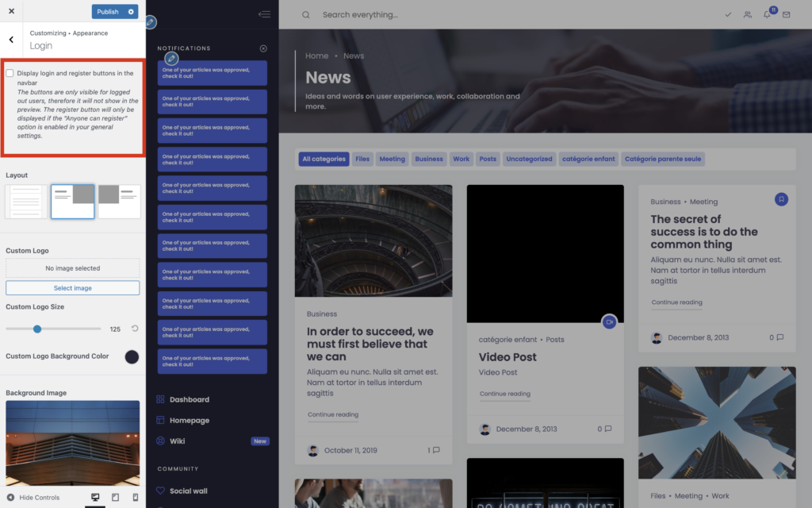Image resolution: width=812 pixels, height=508 pixels.
Task: Click the Publish button
Action: click(108, 11)
